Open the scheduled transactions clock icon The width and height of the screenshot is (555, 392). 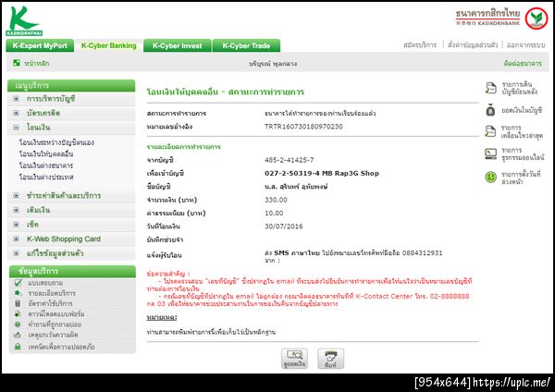click(490, 177)
